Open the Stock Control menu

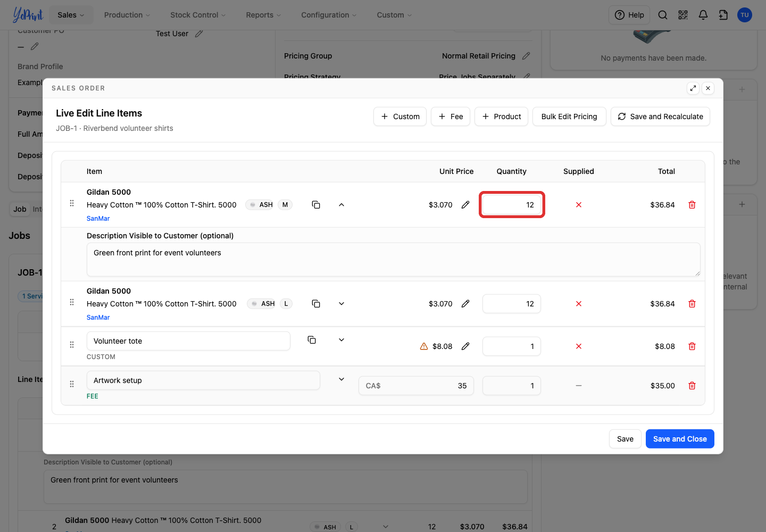point(198,15)
